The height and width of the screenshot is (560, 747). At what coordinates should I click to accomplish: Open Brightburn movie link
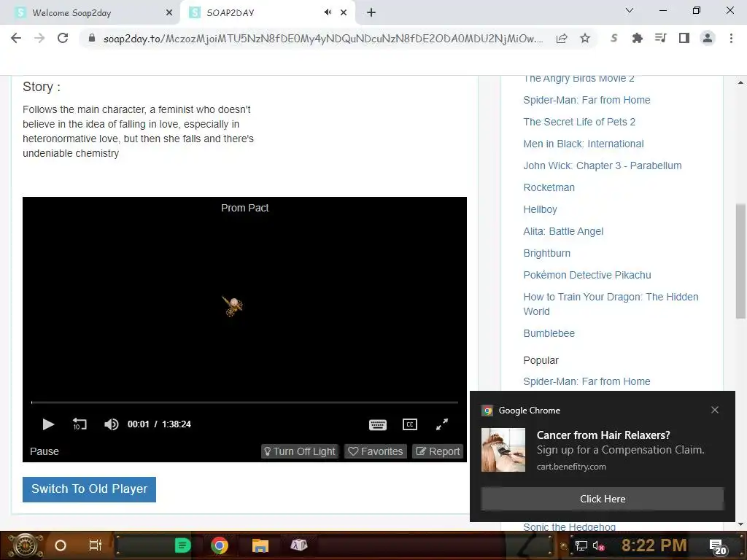pyautogui.click(x=546, y=253)
